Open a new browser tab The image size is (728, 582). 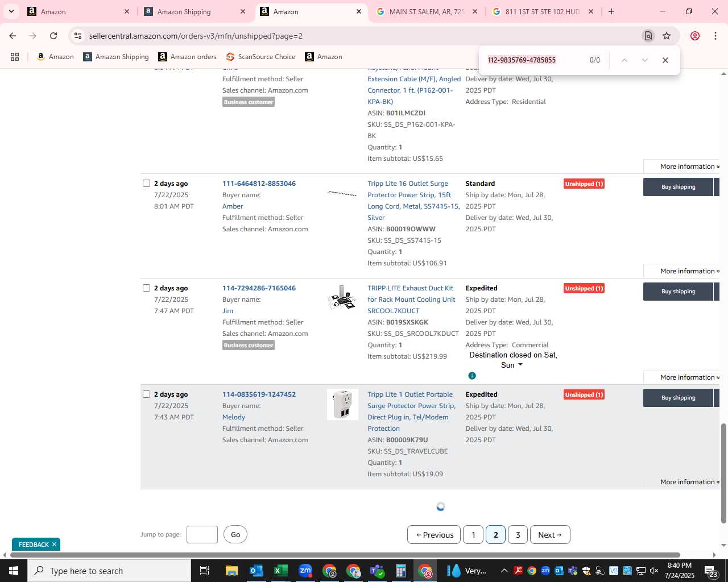pos(611,11)
